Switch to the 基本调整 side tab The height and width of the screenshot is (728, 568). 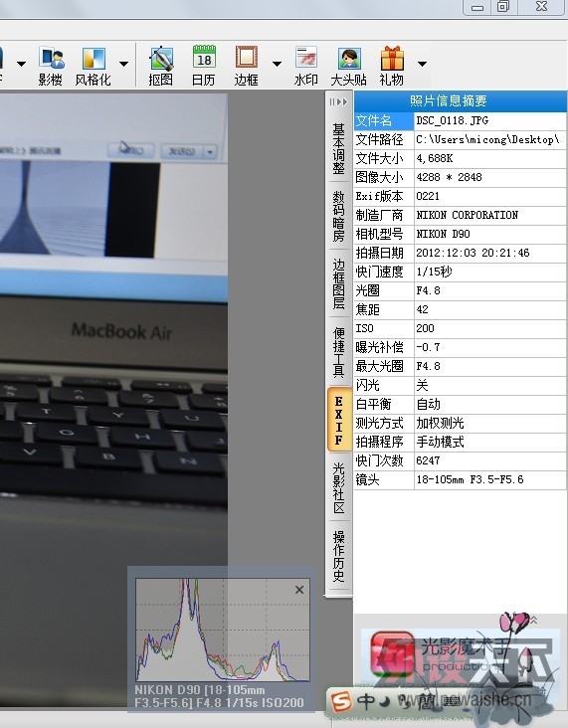338,148
